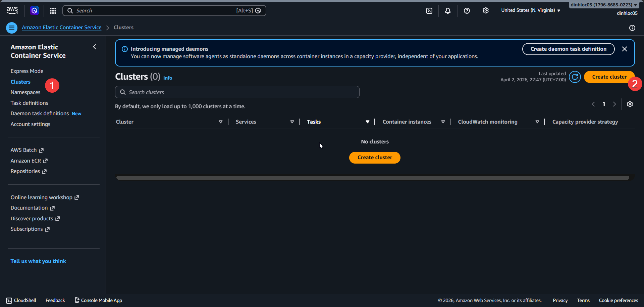Click the Search clusters input field
Screen dimensions: 644x307
point(237,92)
